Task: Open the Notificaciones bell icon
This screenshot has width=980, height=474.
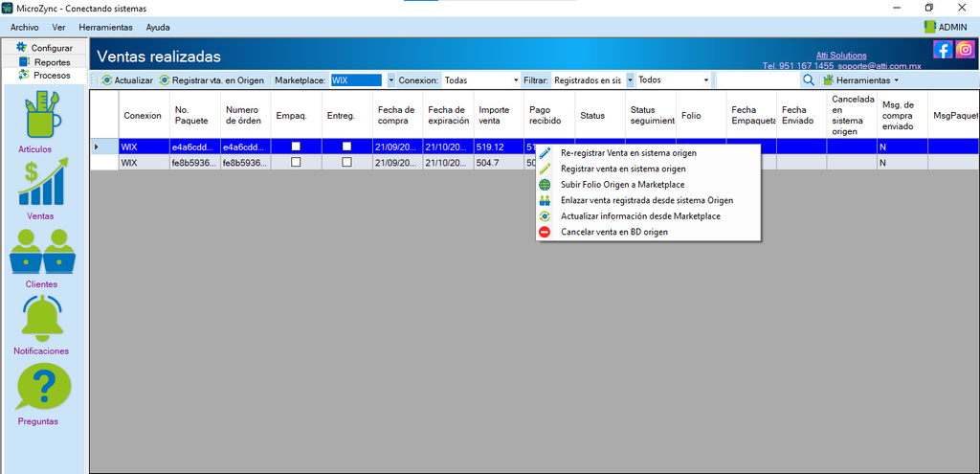Action: (x=42, y=319)
